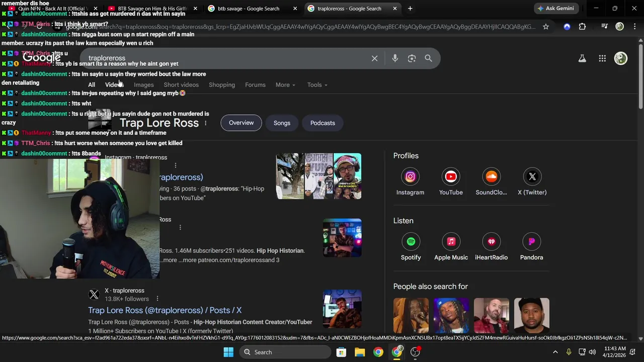Select the Forums filter
This screenshot has height=362, width=644.
point(255,85)
